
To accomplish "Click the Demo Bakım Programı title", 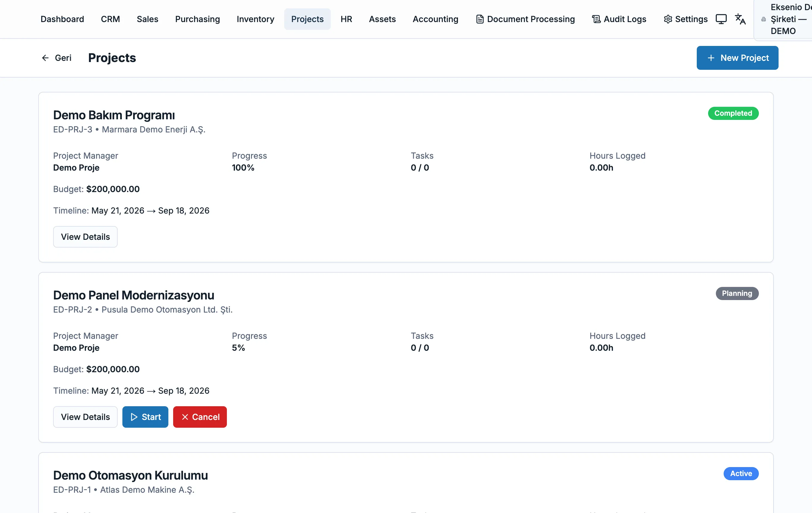I will pyautogui.click(x=114, y=115).
